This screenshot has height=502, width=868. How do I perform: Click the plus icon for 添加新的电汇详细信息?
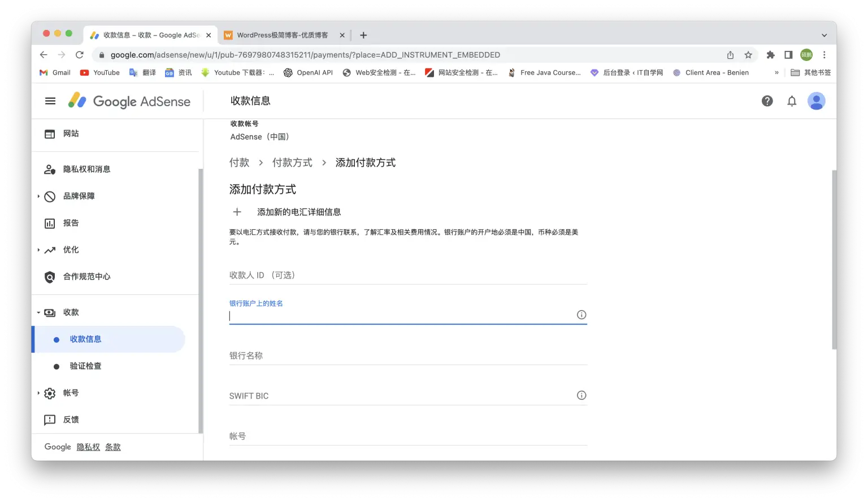[x=237, y=212]
